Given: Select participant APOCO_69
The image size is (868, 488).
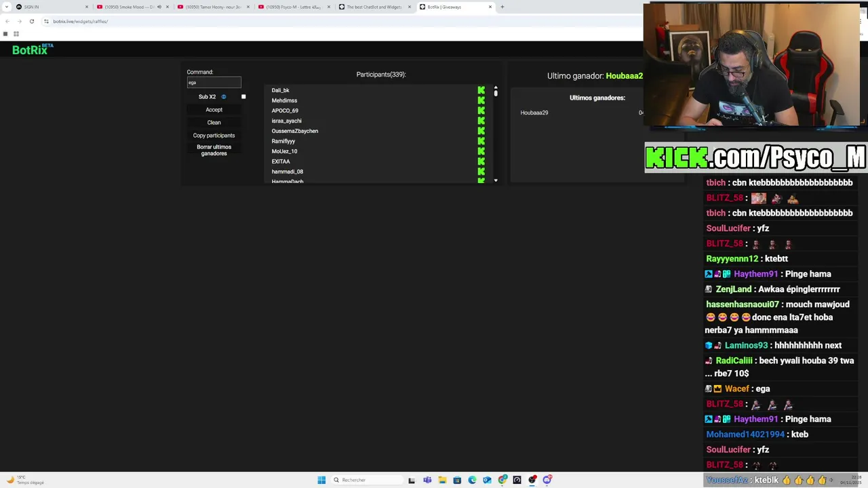Looking at the screenshot, I should (x=285, y=110).
